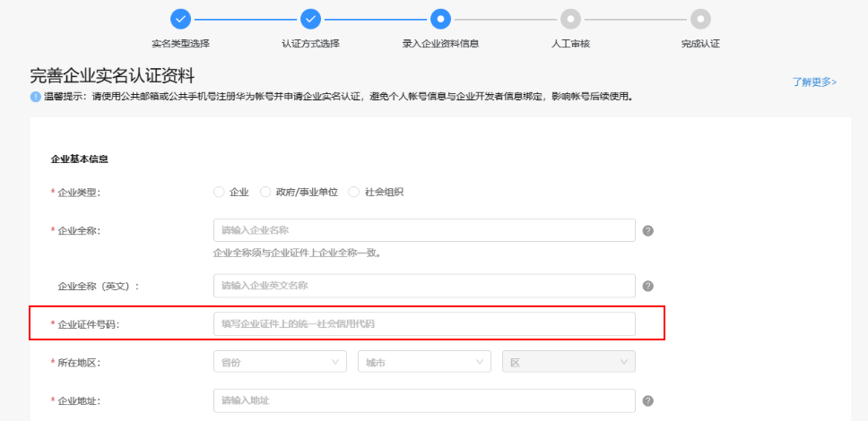Screen dimensions: 868x421
Task: Click help icon beside 企业全称 (英文) field
Action: click(x=648, y=286)
